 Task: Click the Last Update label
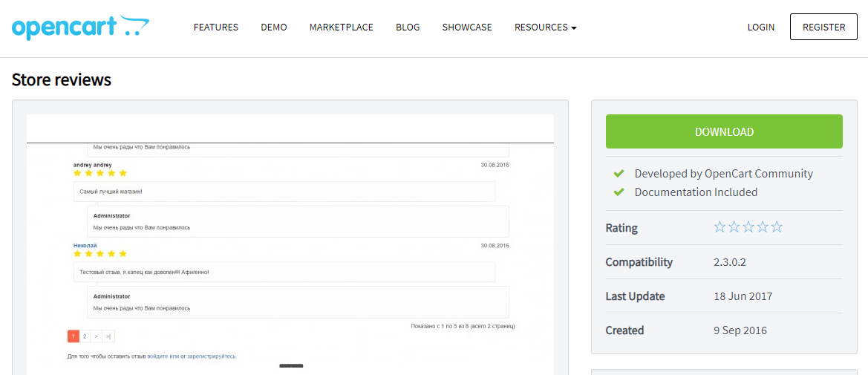point(635,296)
